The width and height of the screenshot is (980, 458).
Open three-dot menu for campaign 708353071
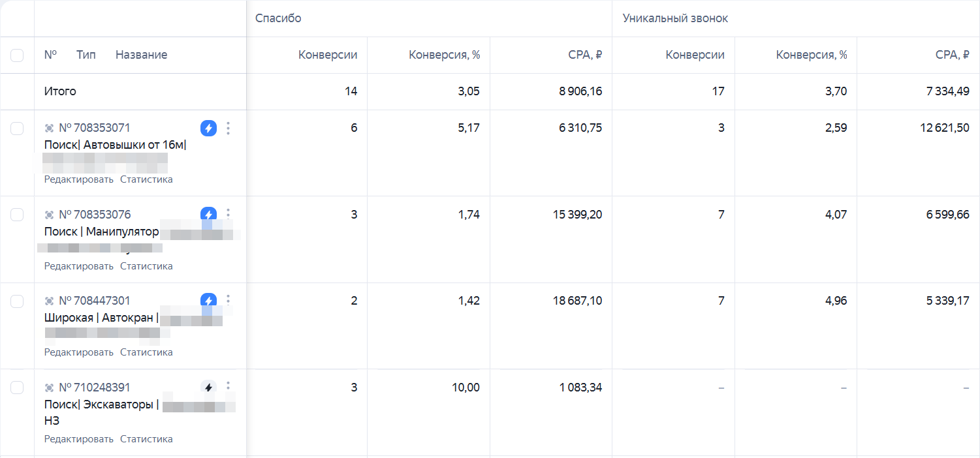pyautogui.click(x=228, y=128)
